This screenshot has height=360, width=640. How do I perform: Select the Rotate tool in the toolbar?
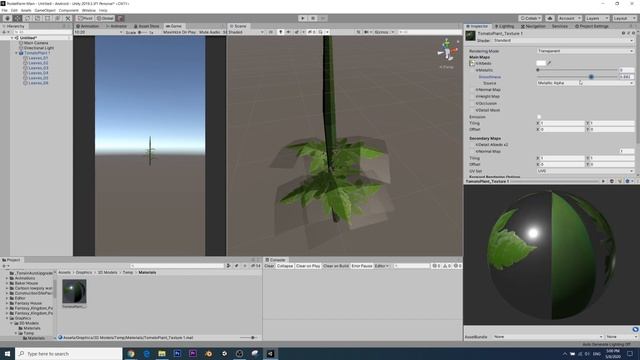(x=27, y=18)
